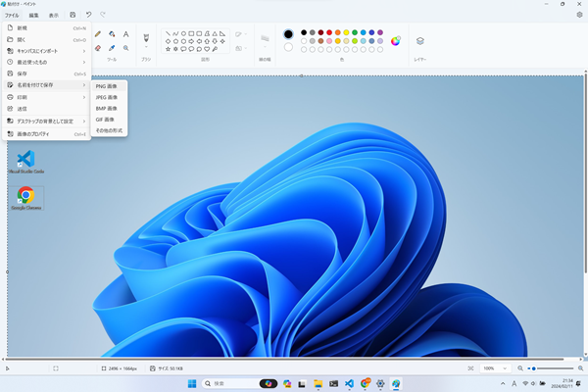
Task: Select the Text tool
Action: tap(125, 34)
